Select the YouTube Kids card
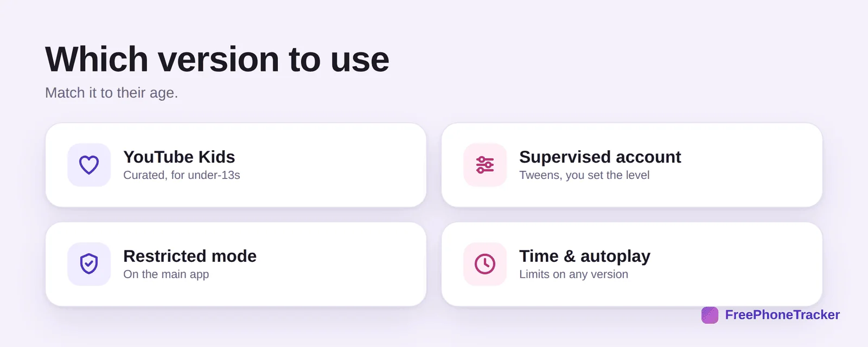Screen dimensions: 868x347 coord(236,165)
